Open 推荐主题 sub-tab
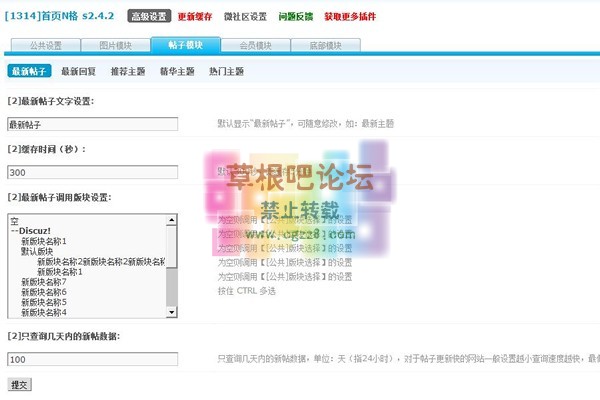This screenshot has width=600, height=400. coord(128,71)
